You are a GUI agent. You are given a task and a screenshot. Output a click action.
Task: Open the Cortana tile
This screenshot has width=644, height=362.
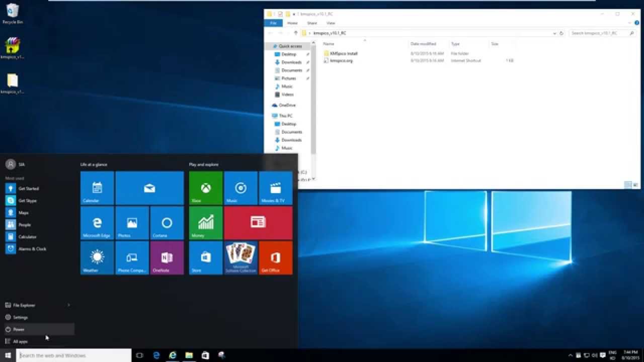(167, 223)
